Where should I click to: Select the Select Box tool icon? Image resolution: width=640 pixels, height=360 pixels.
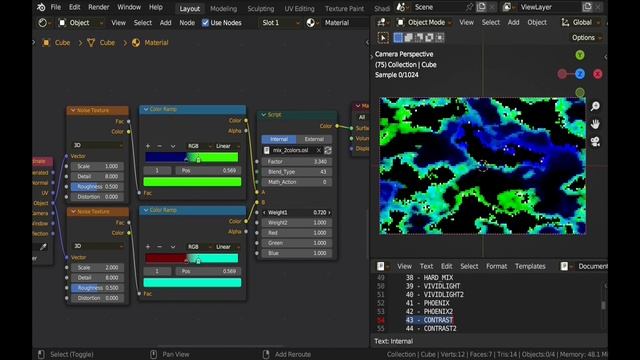click(383, 38)
